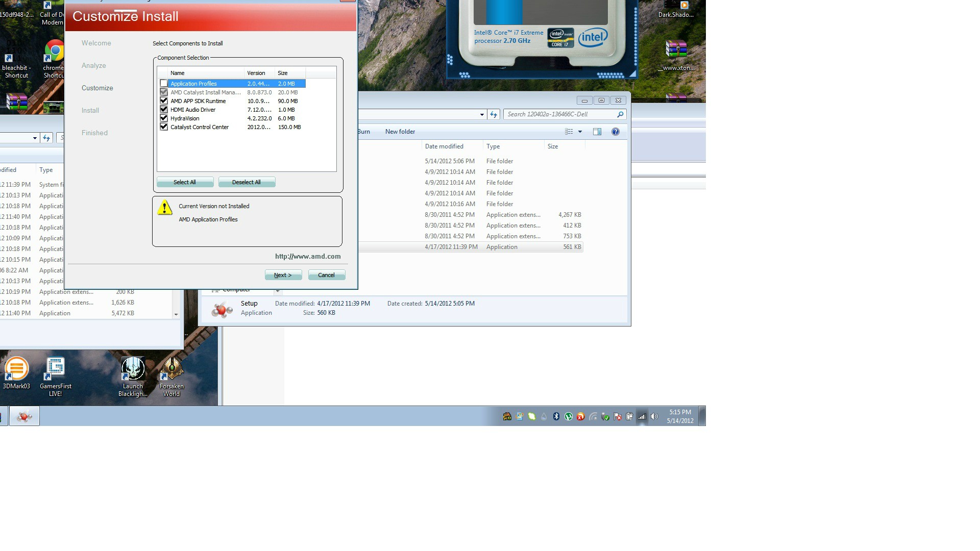Minimize the right Explorer window
Viewport: 980px width, 551px height.
click(584, 101)
